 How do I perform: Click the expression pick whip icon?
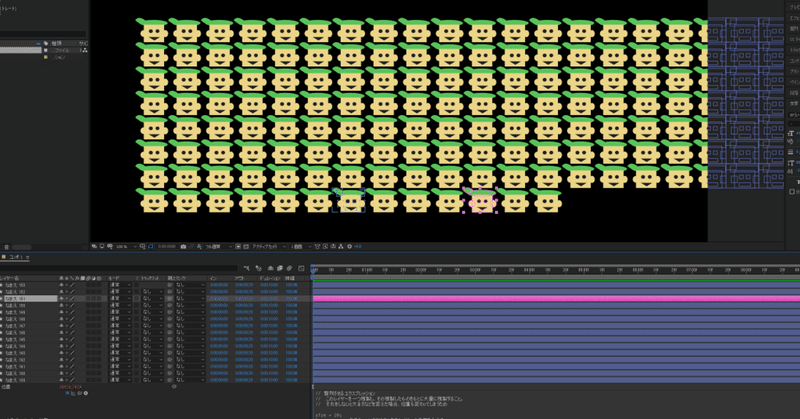pos(80,393)
